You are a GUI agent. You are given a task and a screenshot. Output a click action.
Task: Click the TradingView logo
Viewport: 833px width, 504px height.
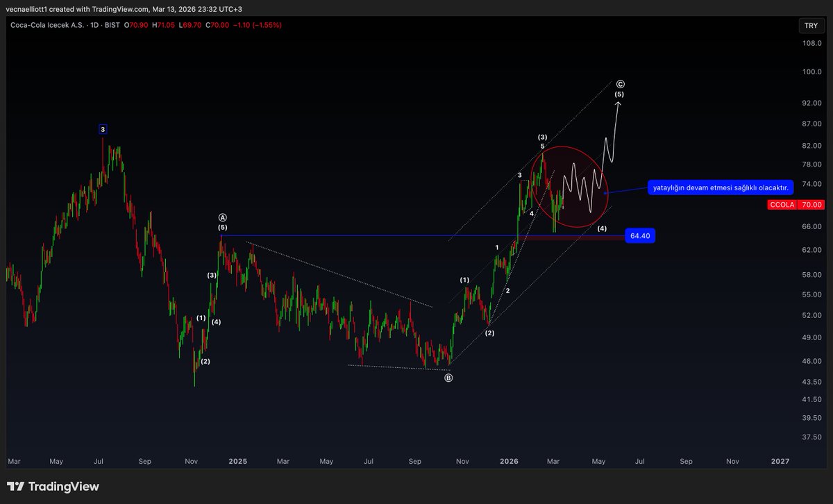[53, 487]
